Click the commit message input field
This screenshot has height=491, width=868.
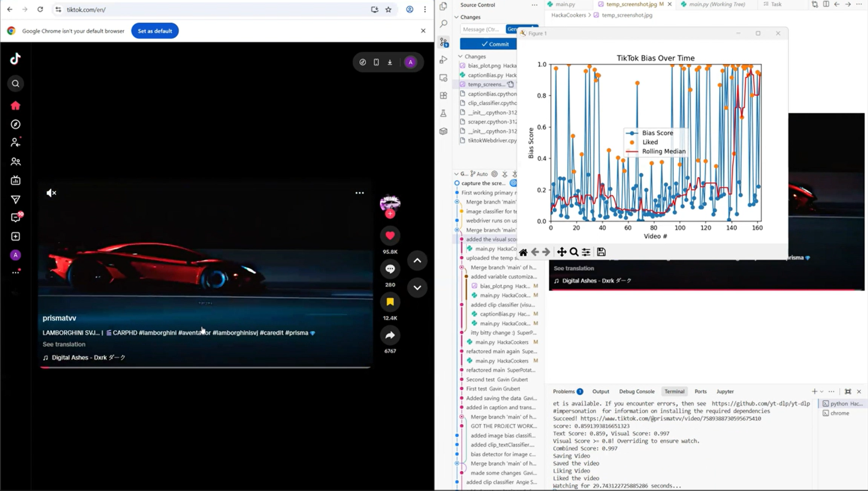tap(483, 29)
